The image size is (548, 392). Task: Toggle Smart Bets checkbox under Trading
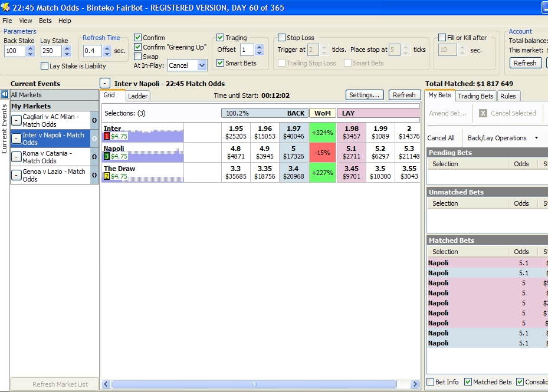pyautogui.click(x=220, y=63)
